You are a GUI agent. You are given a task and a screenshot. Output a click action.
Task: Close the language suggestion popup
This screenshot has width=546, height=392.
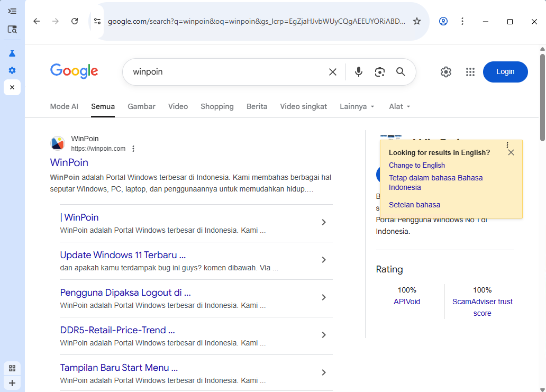511,152
